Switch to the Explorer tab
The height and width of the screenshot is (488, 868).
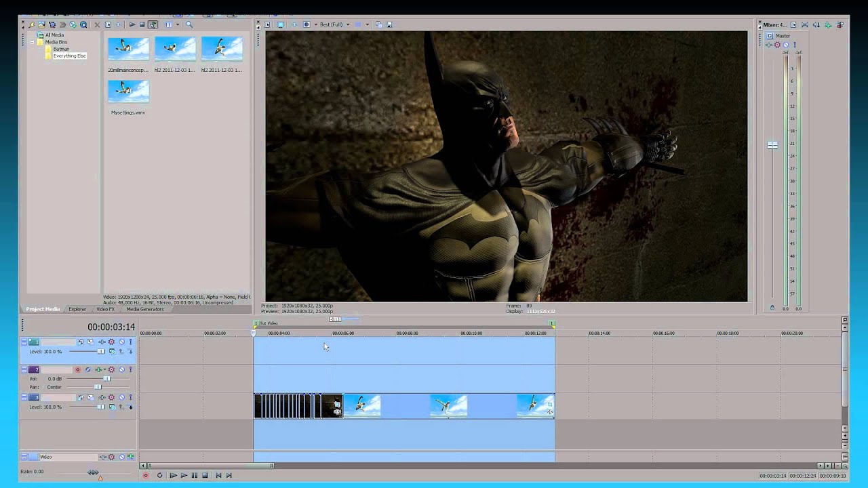coord(77,309)
